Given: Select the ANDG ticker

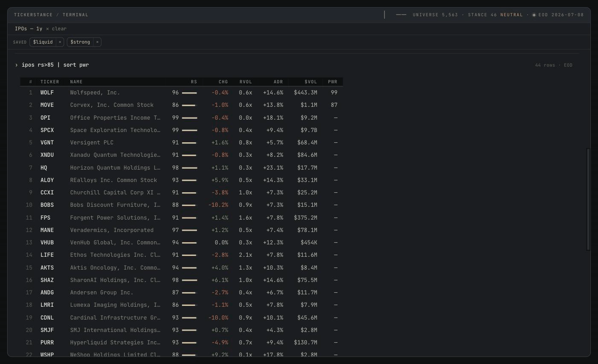Looking at the screenshot, I should (x=47, y=293).
